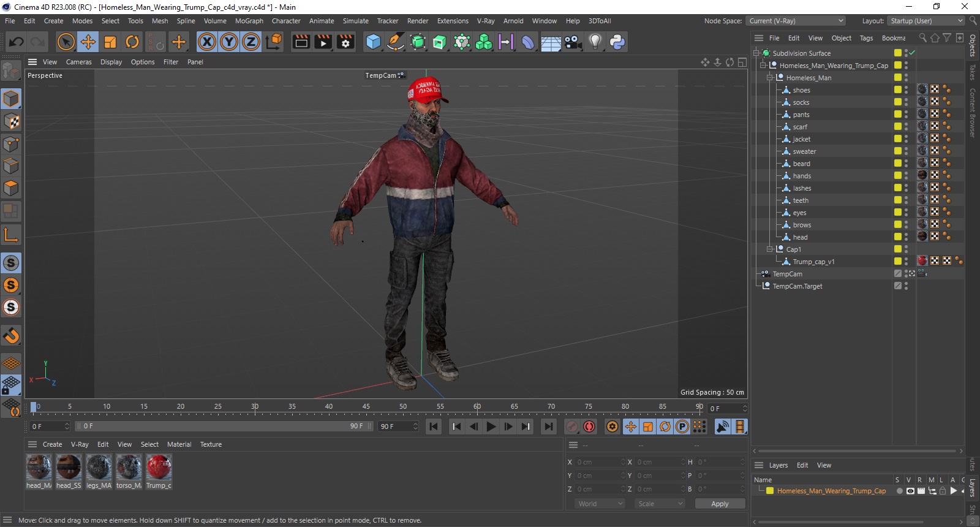Switch to Make Editable mode icon
980x527 pixels.
pyautogui.click(x=11, y=72)
